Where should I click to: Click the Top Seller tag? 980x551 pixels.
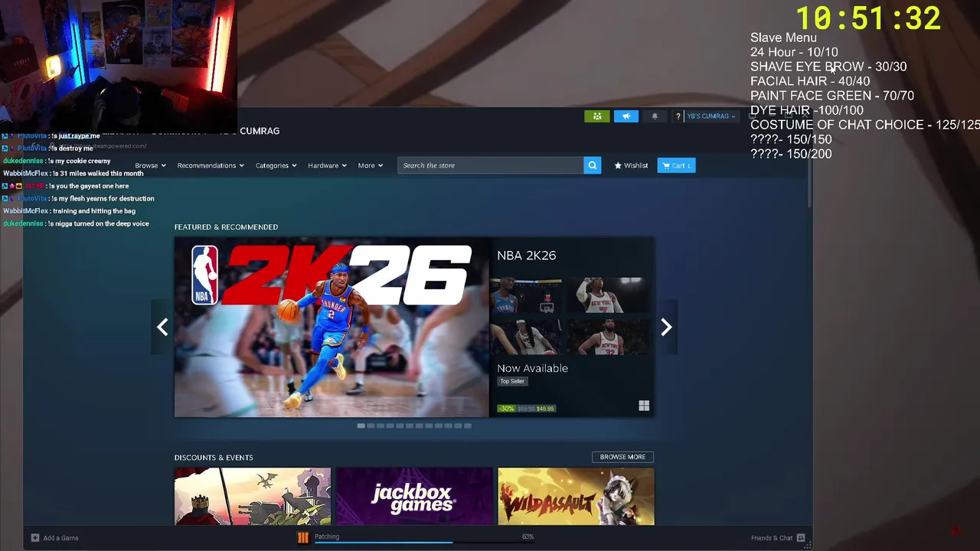(512, 381)
